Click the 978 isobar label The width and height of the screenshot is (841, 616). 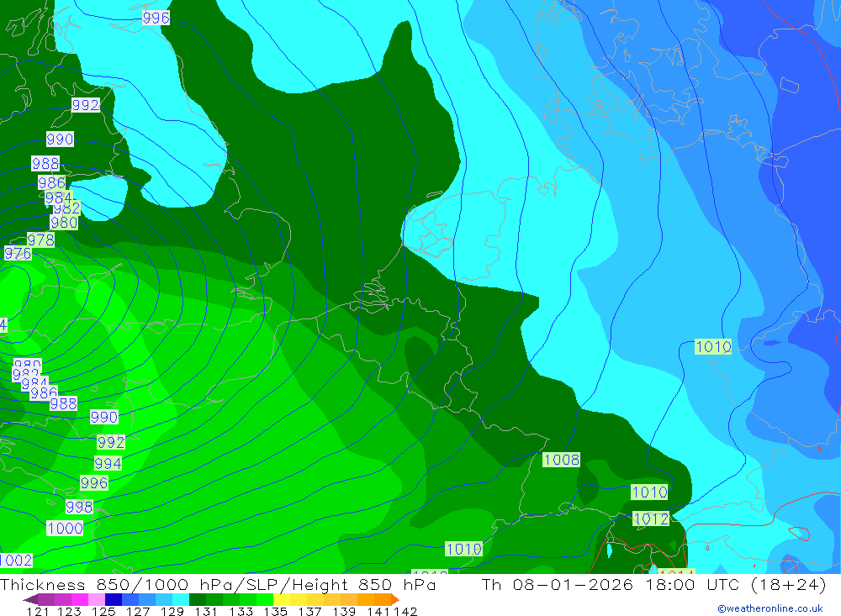pos(40,240)
